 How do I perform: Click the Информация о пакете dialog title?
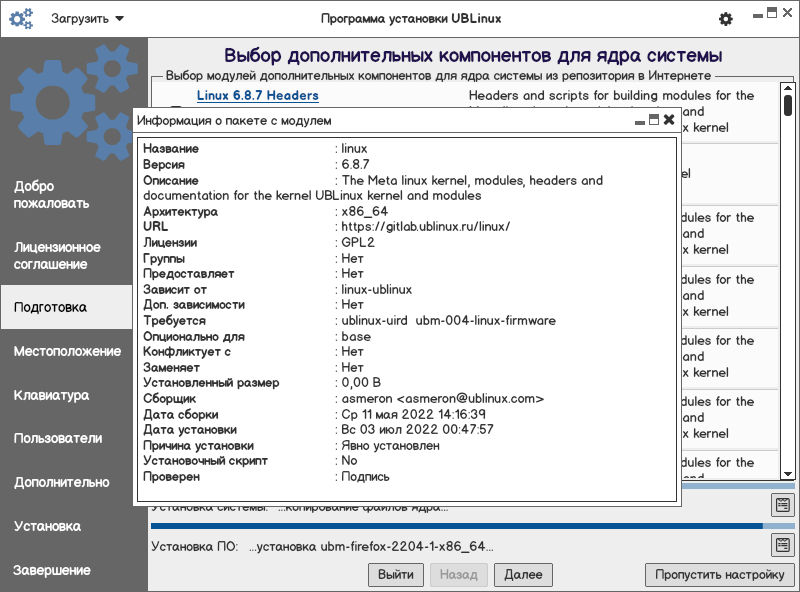(234, 121)
